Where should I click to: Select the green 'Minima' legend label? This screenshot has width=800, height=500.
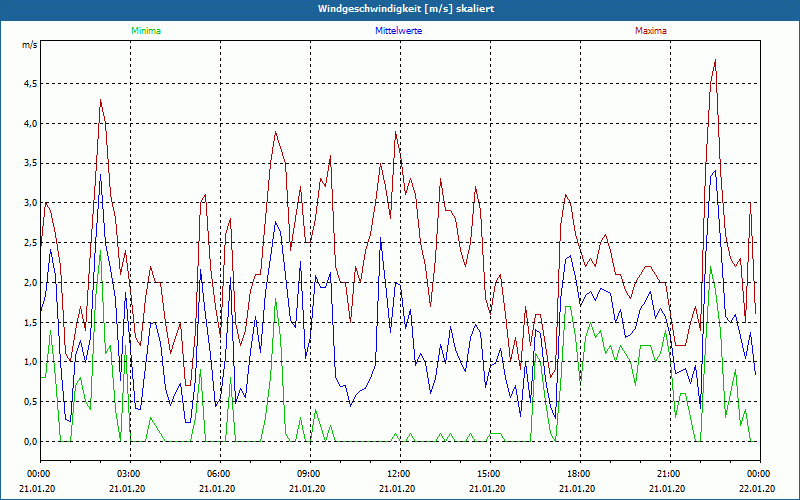pyautogui.click(x=146, y=31)
